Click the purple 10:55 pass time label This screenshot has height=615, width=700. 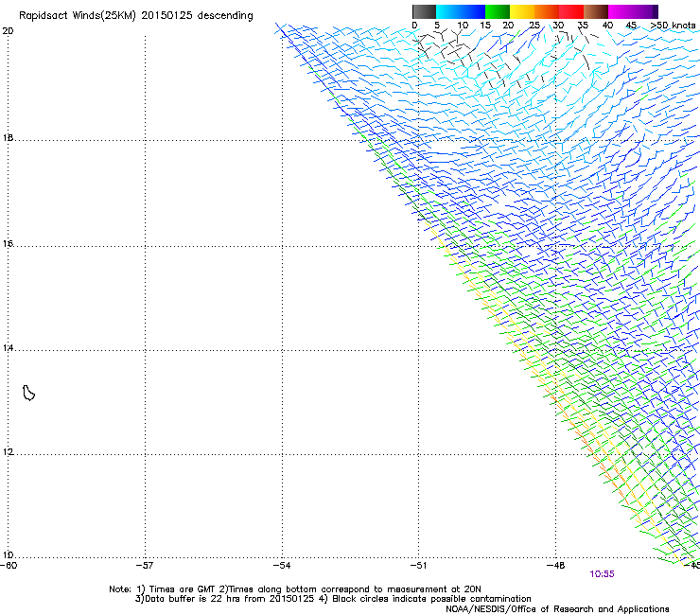tap(602, 574)
